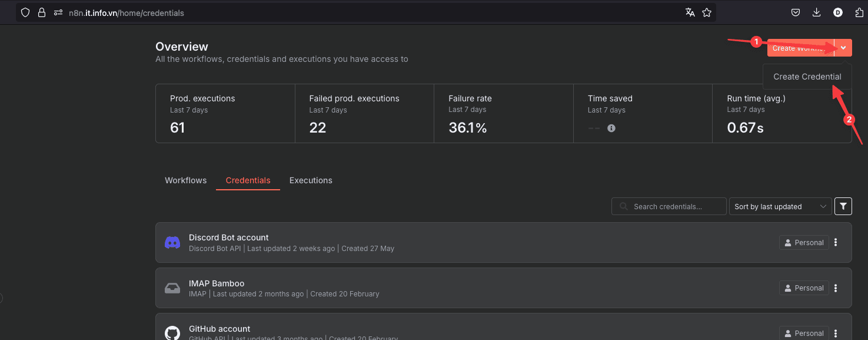
Task: Open the Sort by last updated dropdown
Action: pyautogui.click(x=780, y=206)
